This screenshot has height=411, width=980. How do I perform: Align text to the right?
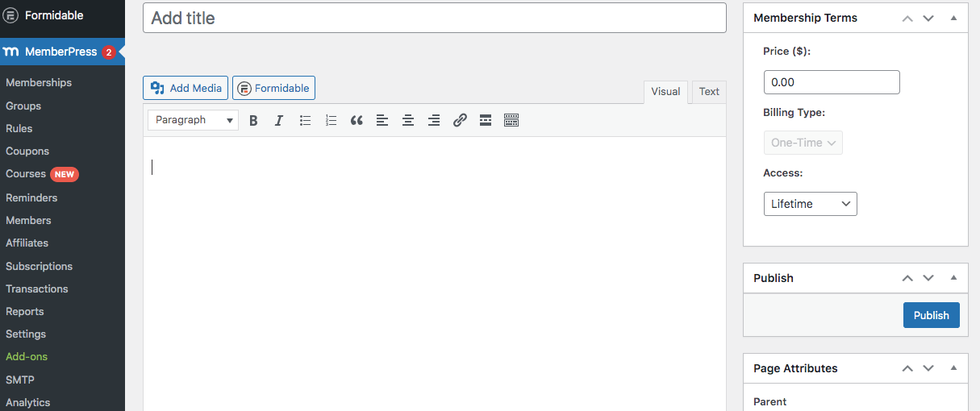tap(434, 120)
